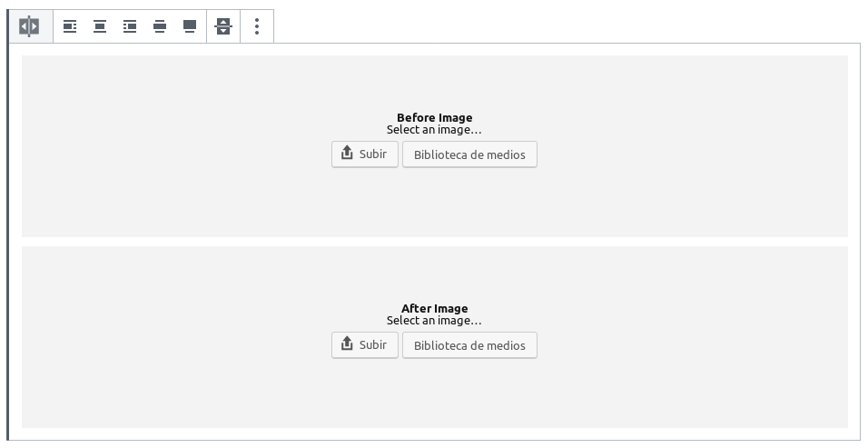Viewport: 868px width, 448px height.
Task: Toggle the vertical slider orientation button
Action: coord(223,26)
